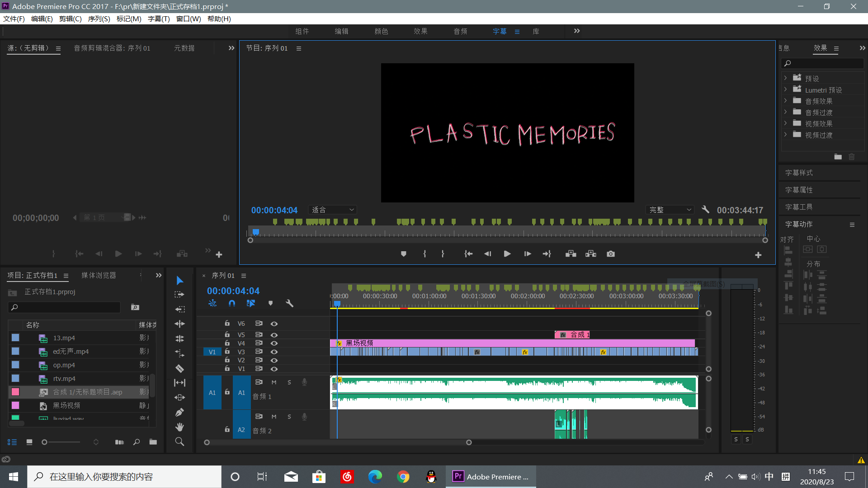Toggle V6 track output eye
Image resolution: width=868 pixels, height=488 pixels.
(274, 324)
